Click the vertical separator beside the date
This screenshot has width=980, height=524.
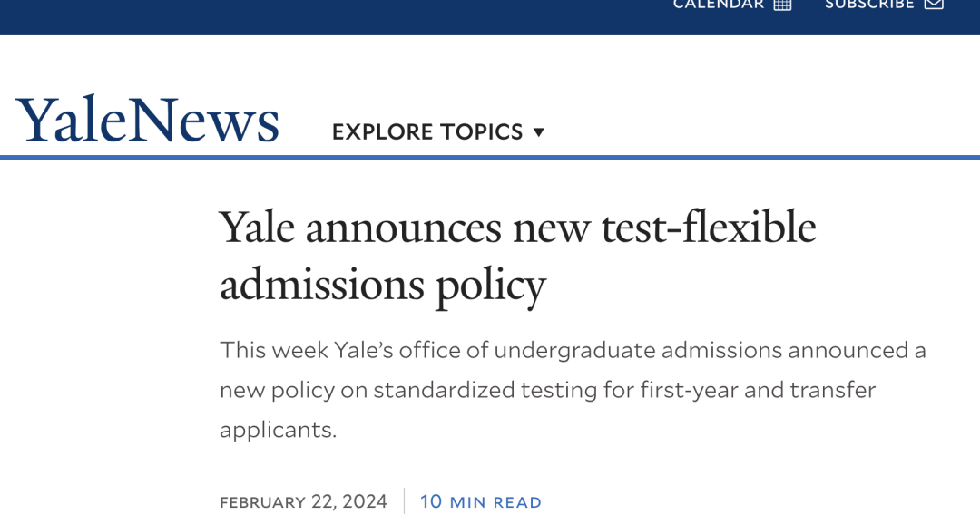(x=405, y=501)
